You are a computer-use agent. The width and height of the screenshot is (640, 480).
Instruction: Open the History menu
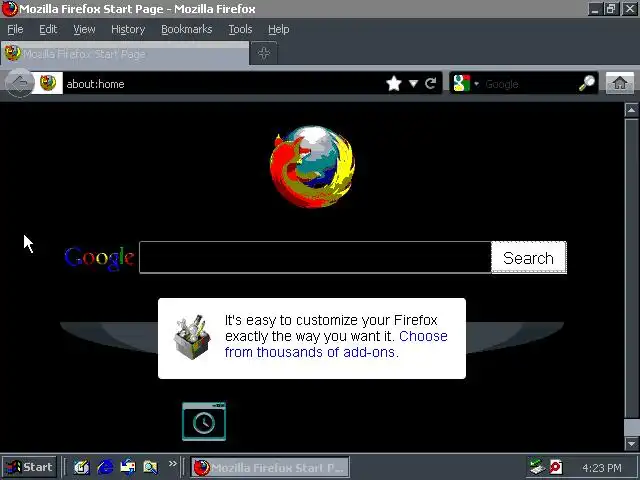pyautogui.click(x=128, y=29)
